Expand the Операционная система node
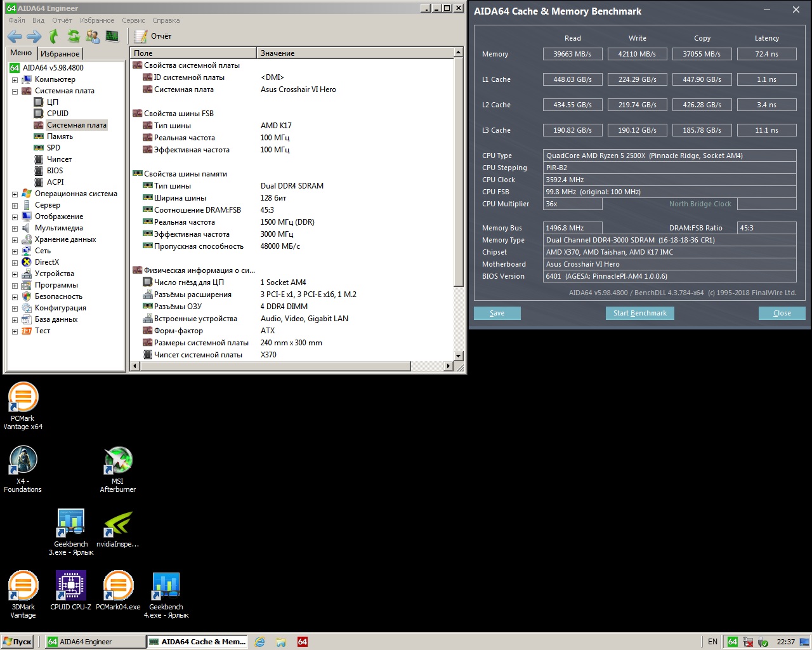 [x=15, y=194]
